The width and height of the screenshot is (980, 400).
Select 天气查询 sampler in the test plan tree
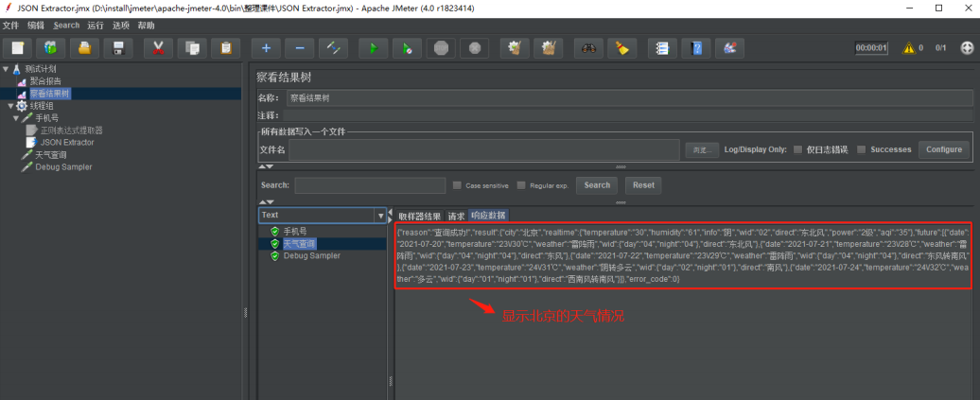pos(51,155)
